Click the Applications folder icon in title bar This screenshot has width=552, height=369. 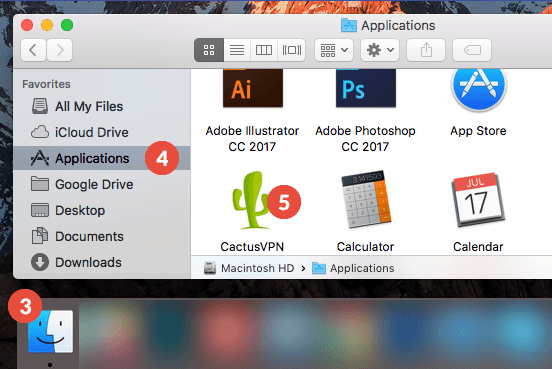349,25
